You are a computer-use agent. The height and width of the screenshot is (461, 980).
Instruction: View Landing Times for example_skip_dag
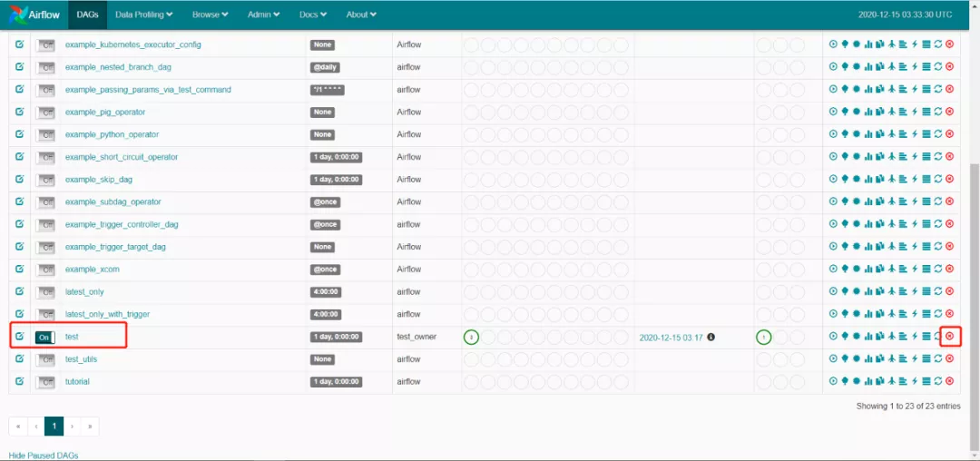click(x=891, y=180)
